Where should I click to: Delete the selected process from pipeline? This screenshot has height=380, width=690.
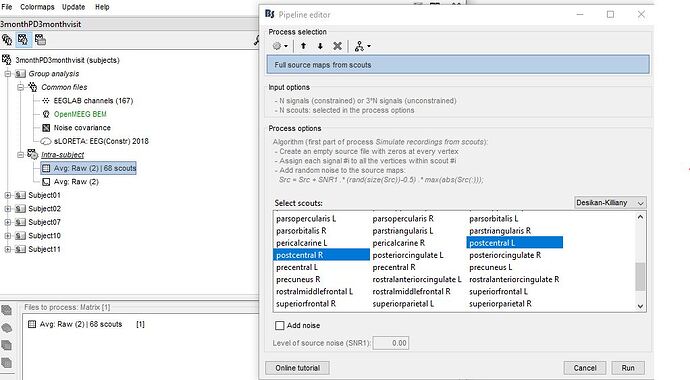[337, 46]
